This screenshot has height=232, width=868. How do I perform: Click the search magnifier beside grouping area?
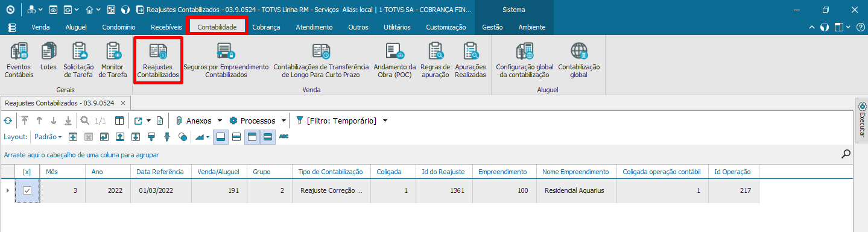846,154
